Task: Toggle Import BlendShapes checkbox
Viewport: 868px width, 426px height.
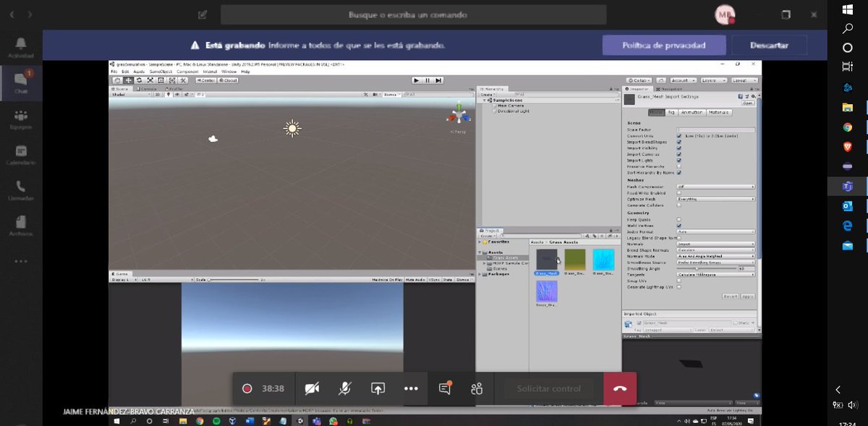Action: [x=678, y=142]
